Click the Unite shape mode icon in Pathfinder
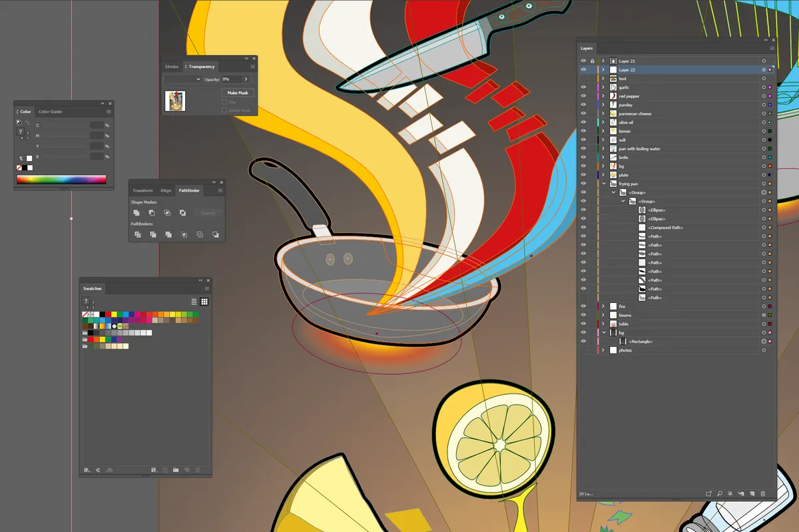The width and height of the screenshot is (799, 532). click(x=137, y=212)
